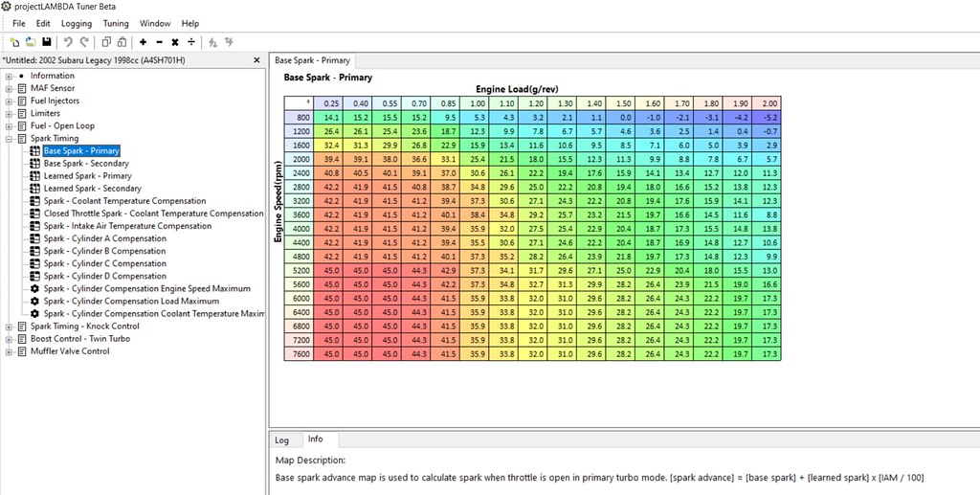Expand the Fuel - Open Loop node
Screen dimensions: 980x495
[10, 126]
